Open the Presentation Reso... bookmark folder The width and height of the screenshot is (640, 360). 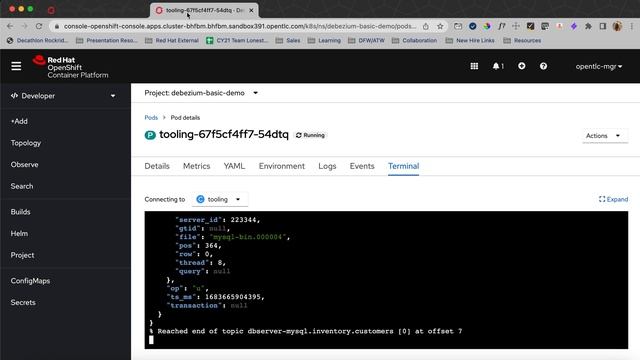pyautogui.click(x=107, y=40)
